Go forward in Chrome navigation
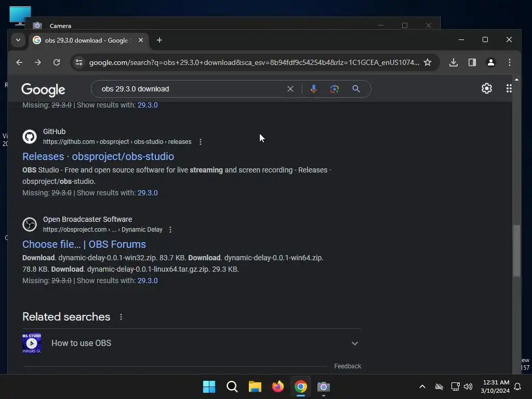Screen dimensions: 532x399 coord(37,62)
